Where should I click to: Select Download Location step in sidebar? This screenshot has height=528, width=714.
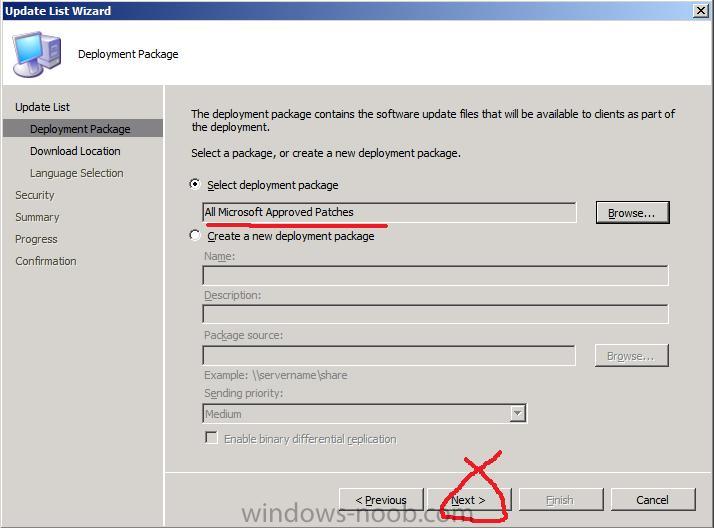click(75, 151)
